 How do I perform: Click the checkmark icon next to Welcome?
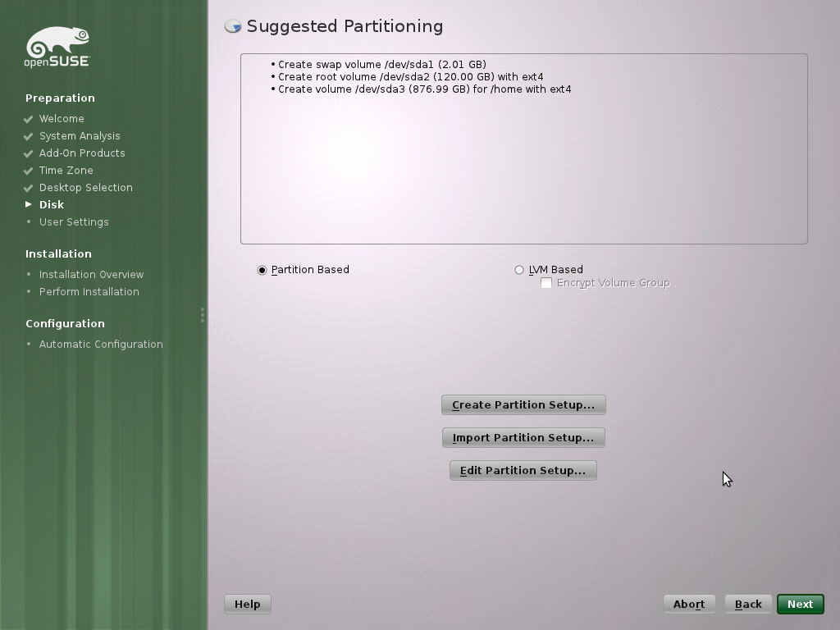coord(29,119)
